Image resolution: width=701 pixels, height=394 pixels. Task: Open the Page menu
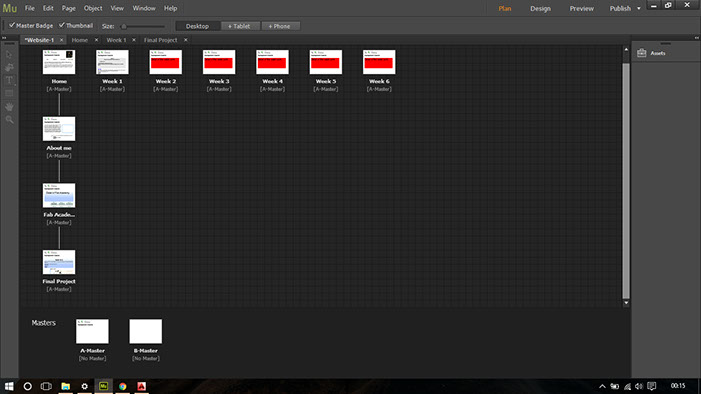(68, 8)
